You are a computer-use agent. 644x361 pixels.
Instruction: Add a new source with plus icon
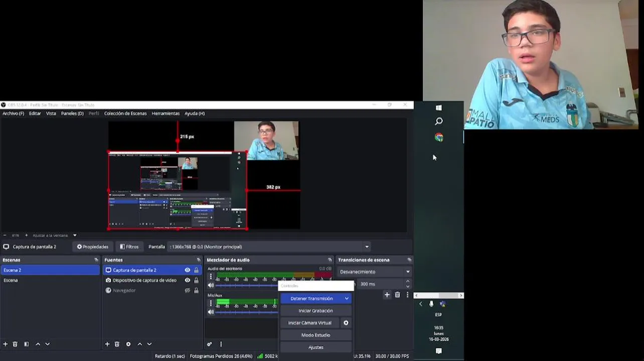pyautogui.click(x=107, y=344)
